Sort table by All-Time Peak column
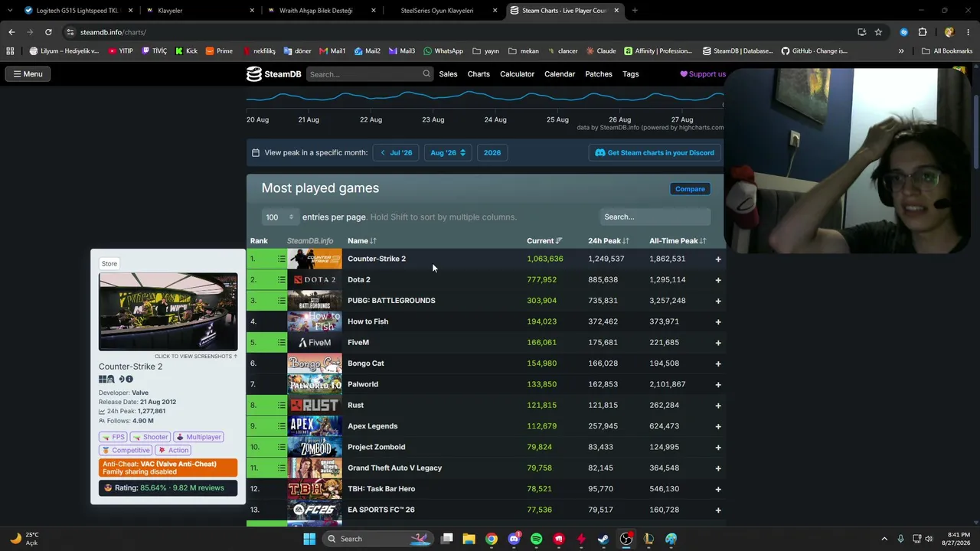 (678, 241)
